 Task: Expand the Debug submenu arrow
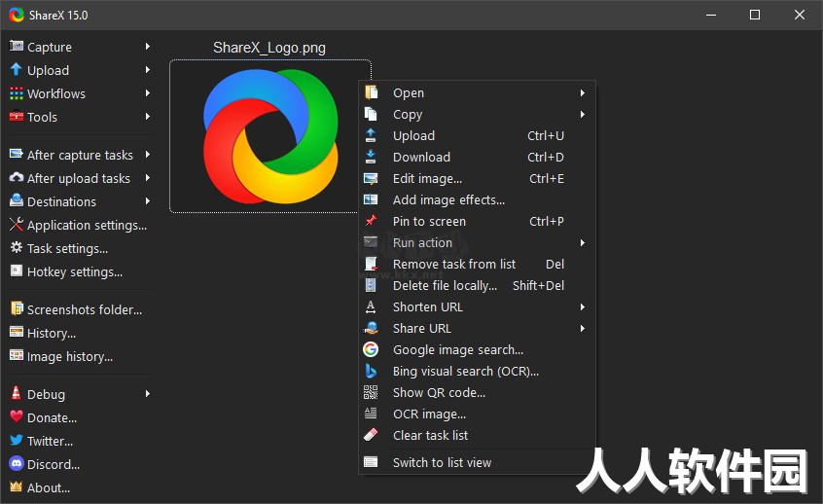click(x=148, y=393)
